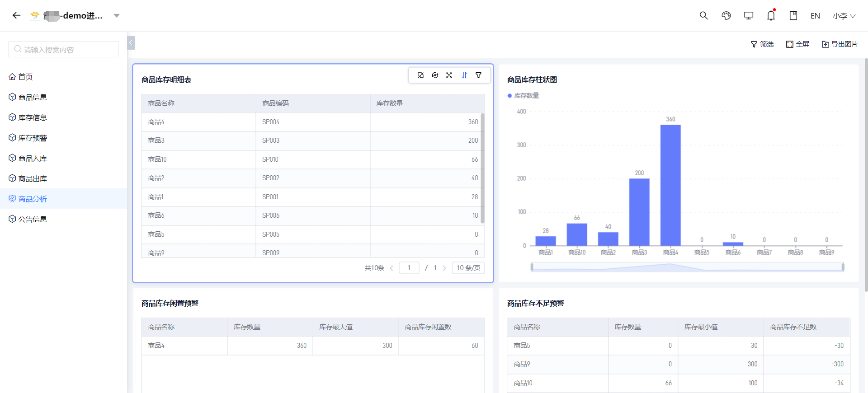Viewport: 868px width, 393px height.
Task: Open the 商品信息 menu item
Action: (x=63, y=97)
